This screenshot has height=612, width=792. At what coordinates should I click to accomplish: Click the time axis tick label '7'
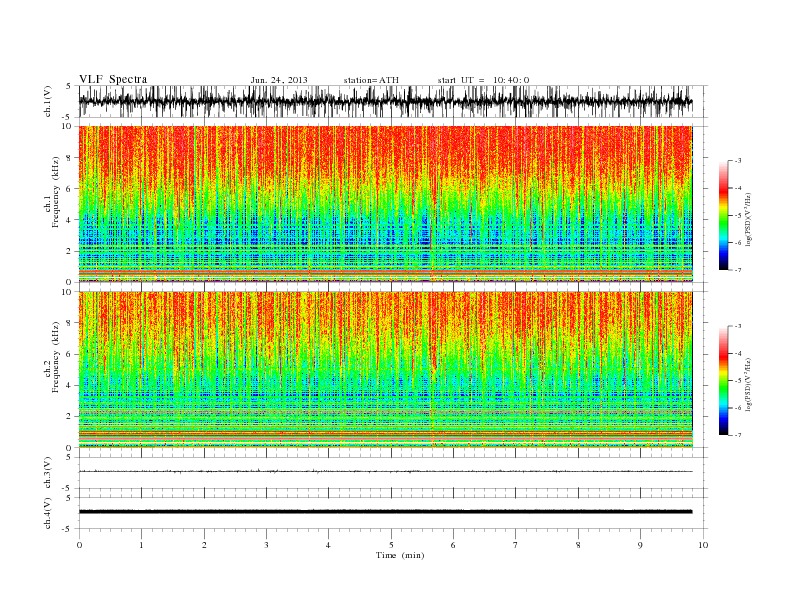point(516,545)
